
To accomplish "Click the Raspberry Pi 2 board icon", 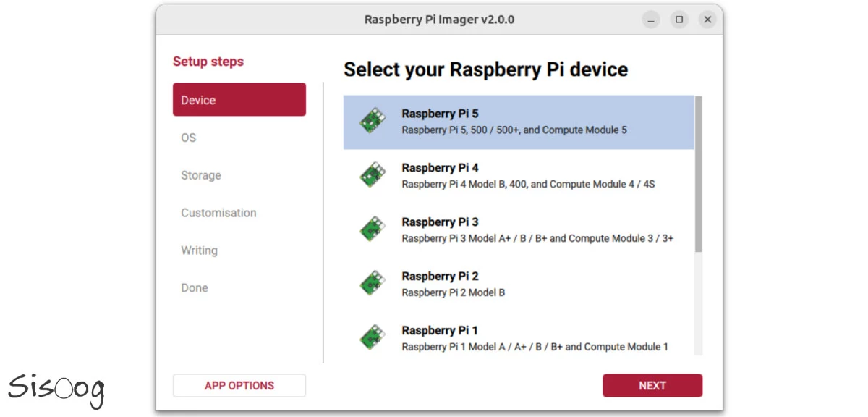I will tap(373, 284).
